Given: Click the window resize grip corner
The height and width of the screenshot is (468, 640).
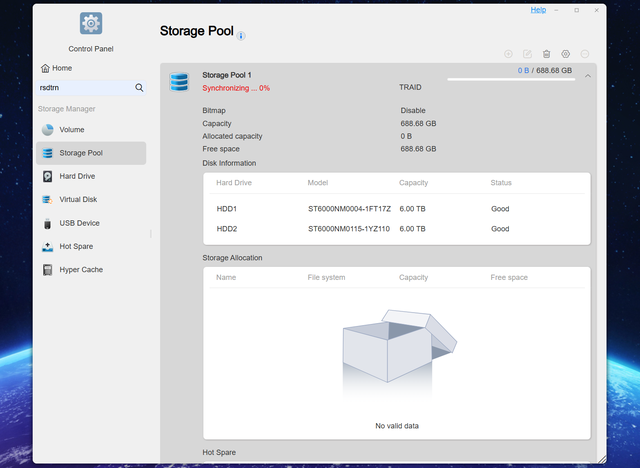Looking at the screenshot, I should coord(602,459).
